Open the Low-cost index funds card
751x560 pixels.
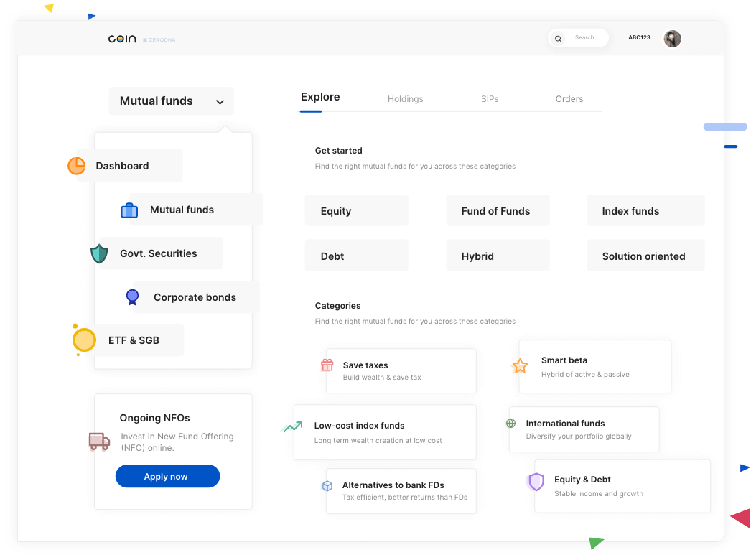[x=385, y=432]
